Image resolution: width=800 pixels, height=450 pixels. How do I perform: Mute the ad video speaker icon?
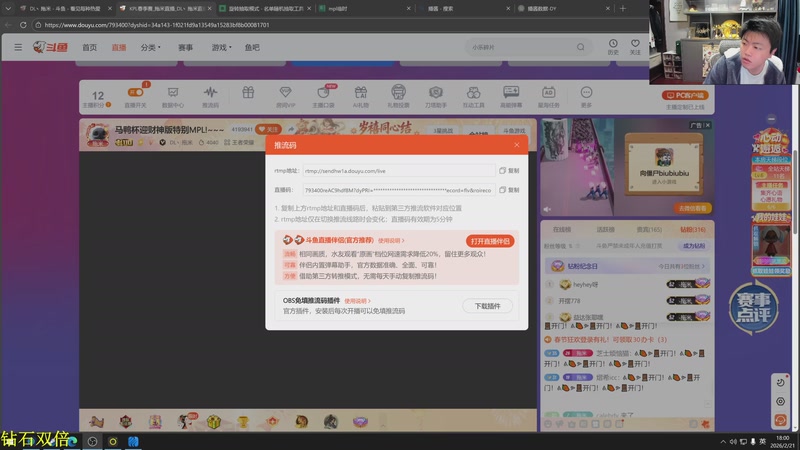[547, 209]
